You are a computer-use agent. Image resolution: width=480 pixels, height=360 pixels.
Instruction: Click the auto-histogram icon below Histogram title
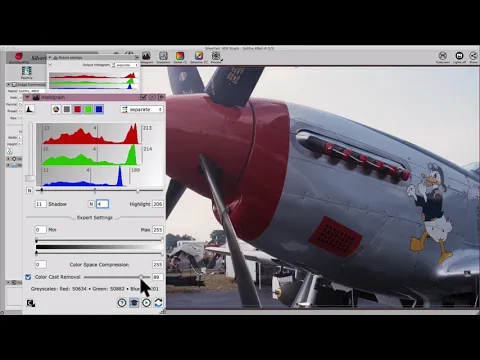[30, 109]
